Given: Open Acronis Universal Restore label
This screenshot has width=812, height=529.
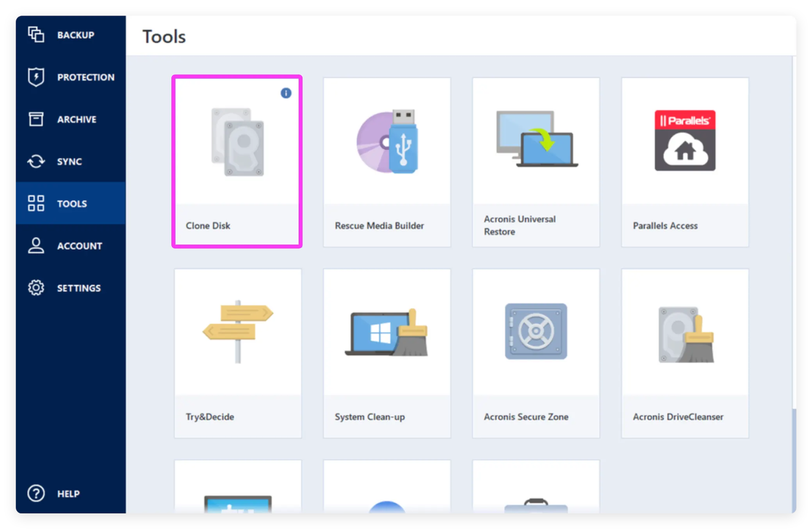Looking at the screenshot, I should pos(520,225).
